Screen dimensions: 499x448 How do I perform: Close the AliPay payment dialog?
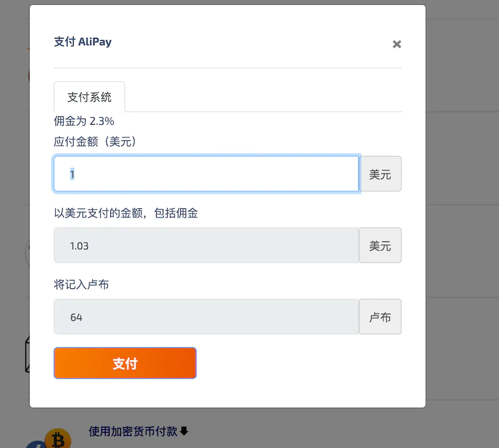coord(397,44)
